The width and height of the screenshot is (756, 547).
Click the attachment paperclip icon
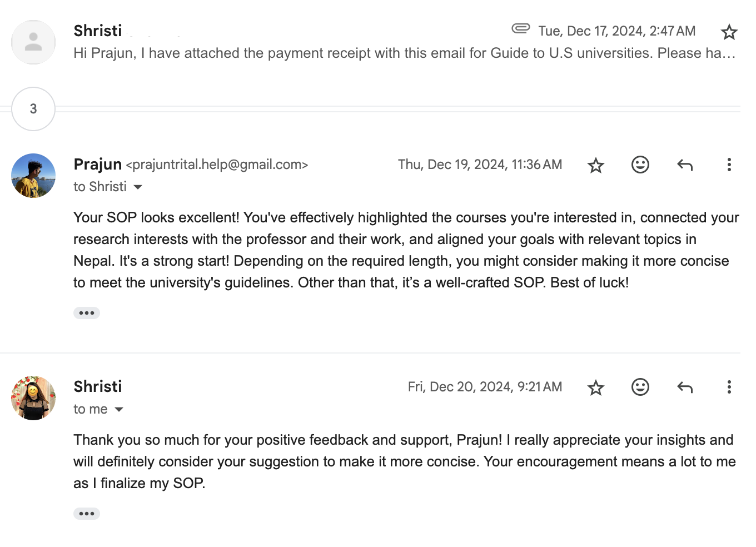(521, 28)
